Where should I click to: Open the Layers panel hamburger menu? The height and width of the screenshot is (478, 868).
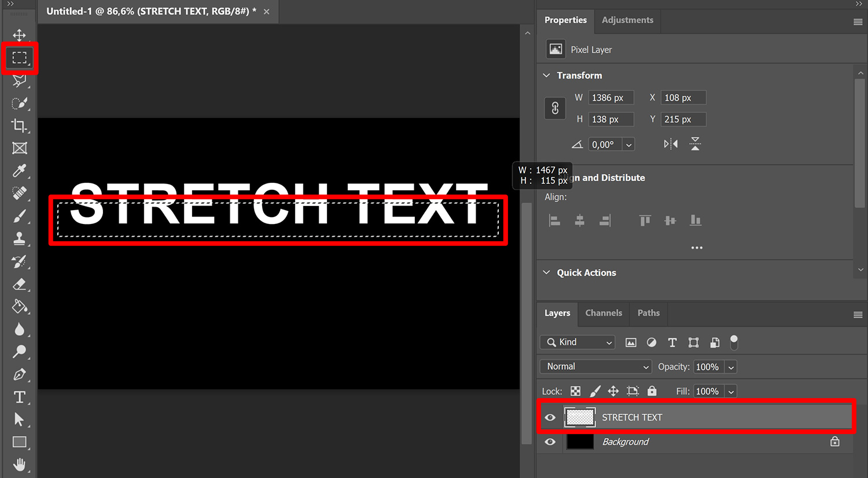pos(859,314)
